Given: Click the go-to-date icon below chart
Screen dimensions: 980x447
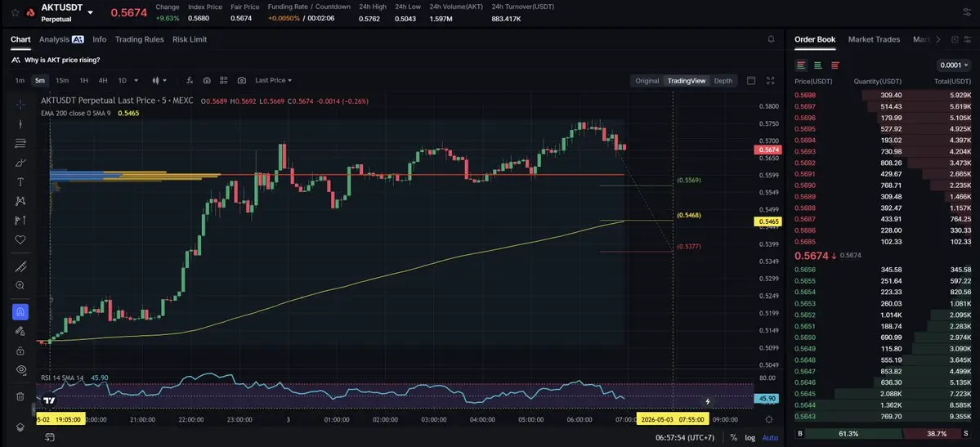Looking at the screenshot, I should [49, 438].
